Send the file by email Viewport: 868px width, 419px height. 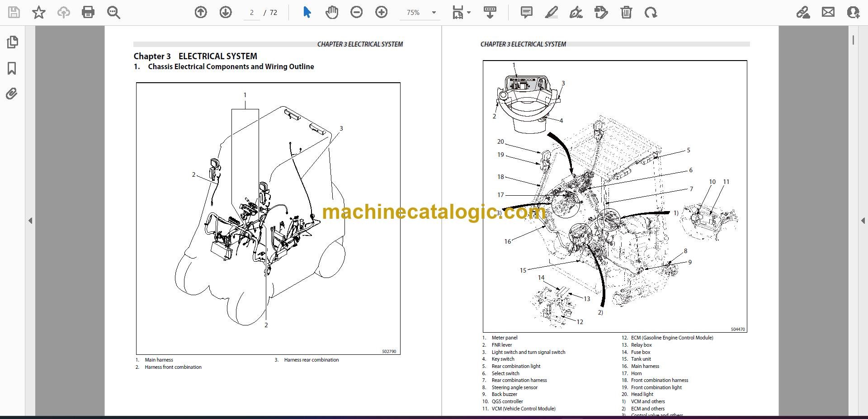(x=828, y=12)
